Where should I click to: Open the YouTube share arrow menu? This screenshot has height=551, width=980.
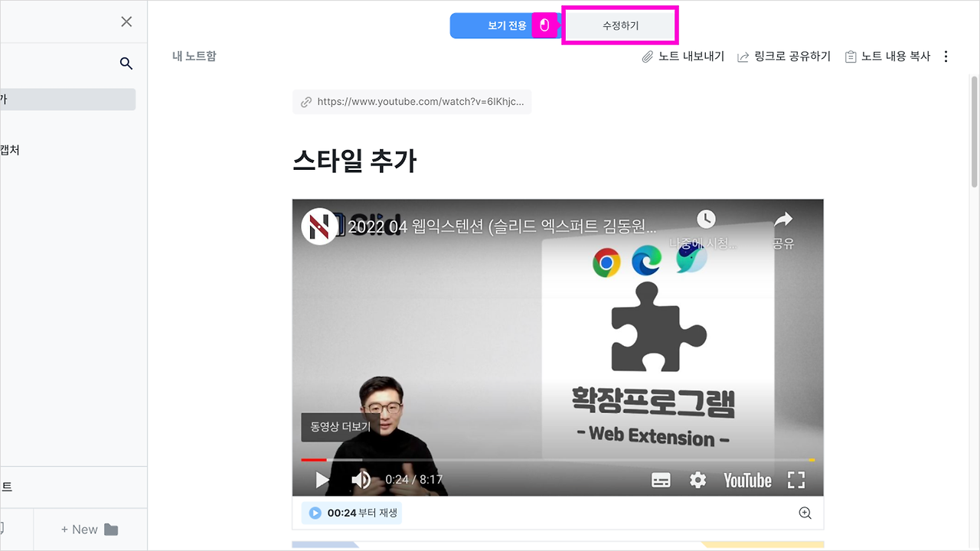(783, 219)
